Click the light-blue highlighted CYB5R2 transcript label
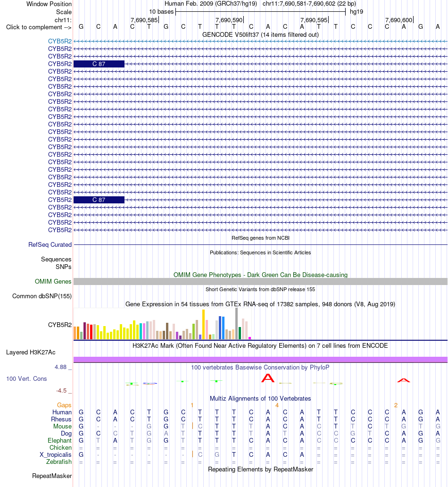Screen dimensions: 448x487 tap(59, 42)
